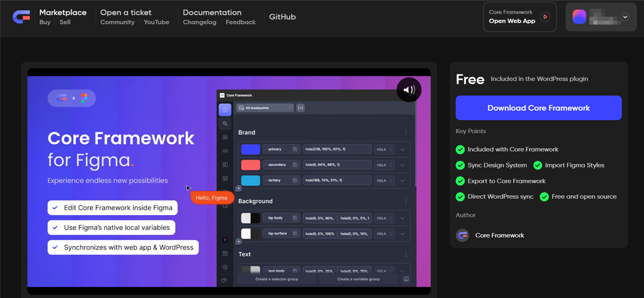
Task: Click the green check next to Sync Design System
Action: 460,165
